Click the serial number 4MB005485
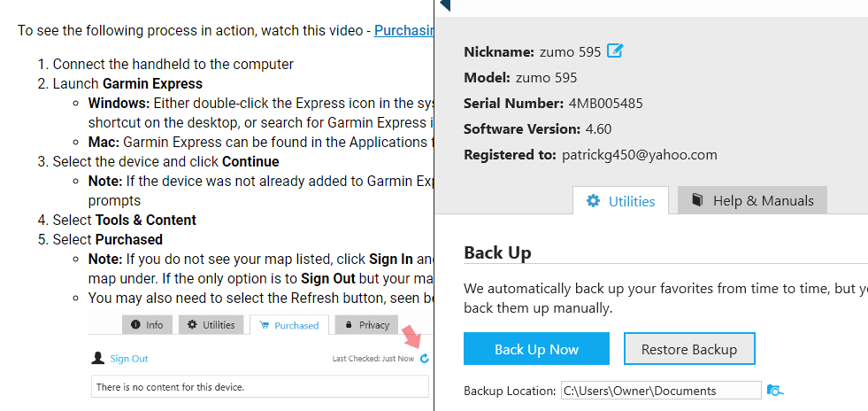Viewport: 868px width, 411px height. click(x=605, y=104)
